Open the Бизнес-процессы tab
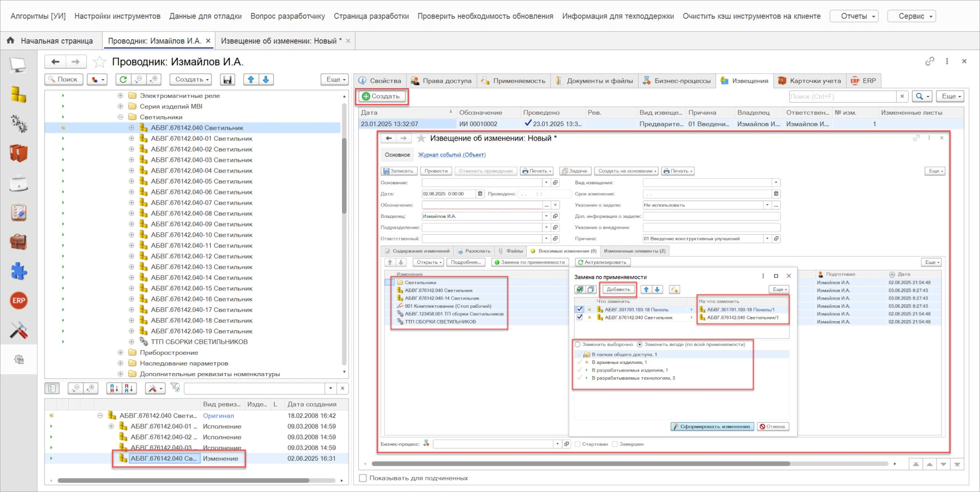Screen dimensions: 980x492 tap(676, 81)
